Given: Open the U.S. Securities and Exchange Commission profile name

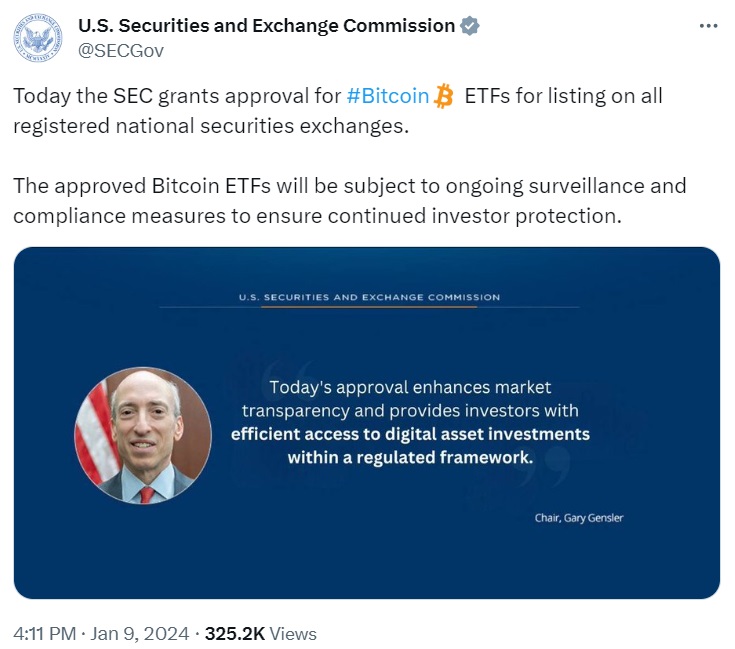Looking at the screenshot, I should click(x=266, y=26).
